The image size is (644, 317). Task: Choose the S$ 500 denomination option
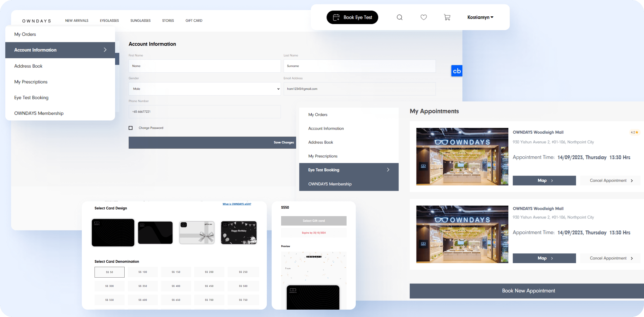click(x=243, y=286)
